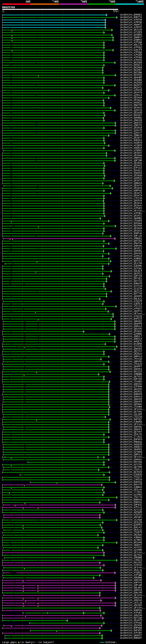Open hit UniRef100_A5B6G2

point(131,239)
